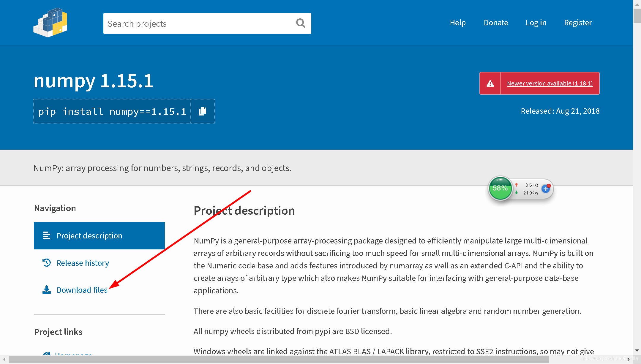Screen dimensions: 641x364
Task: Open Newer version available (1.18.1) link
Action: (550, 83)
